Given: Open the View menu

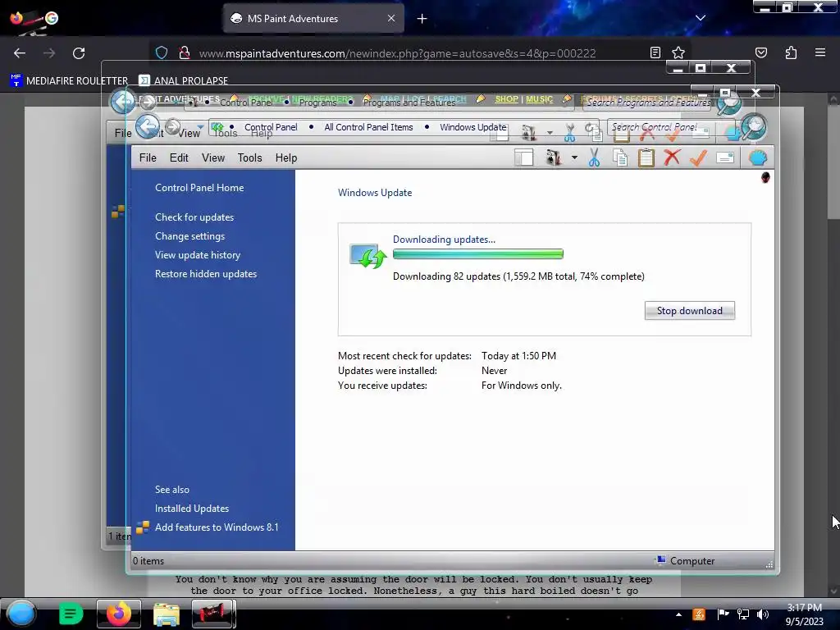Looking at the screenshot, I should pos(213,158).
